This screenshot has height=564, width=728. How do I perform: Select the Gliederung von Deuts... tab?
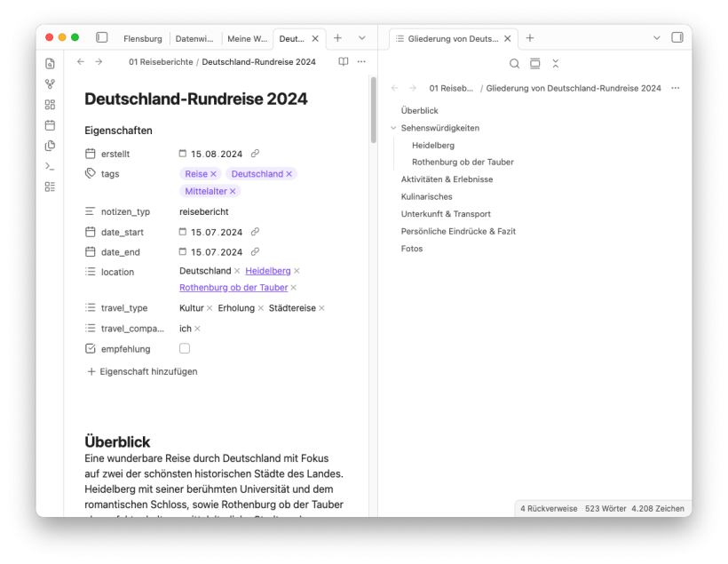(x=453, y=38)
